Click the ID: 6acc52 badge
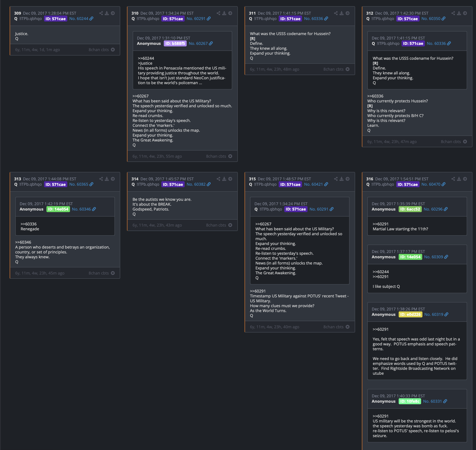Image resolution: width=476 pixels, height=450 pixels. point(410,209)
